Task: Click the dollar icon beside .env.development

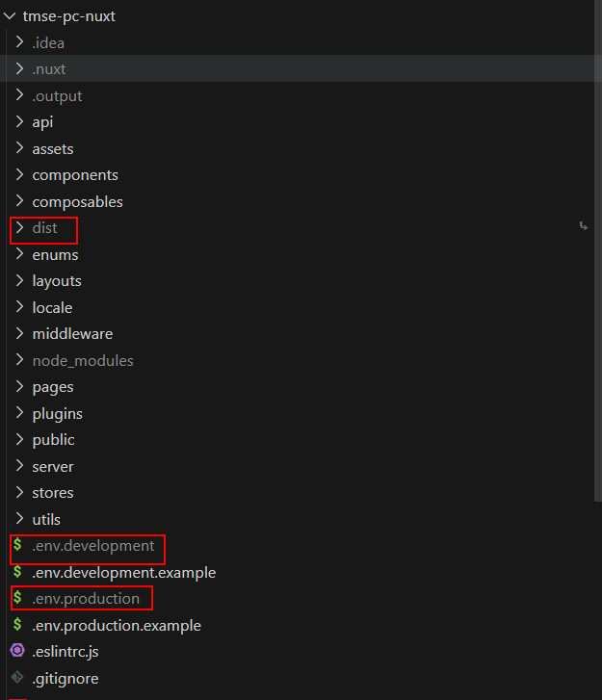Action: [x=17, y=546]
